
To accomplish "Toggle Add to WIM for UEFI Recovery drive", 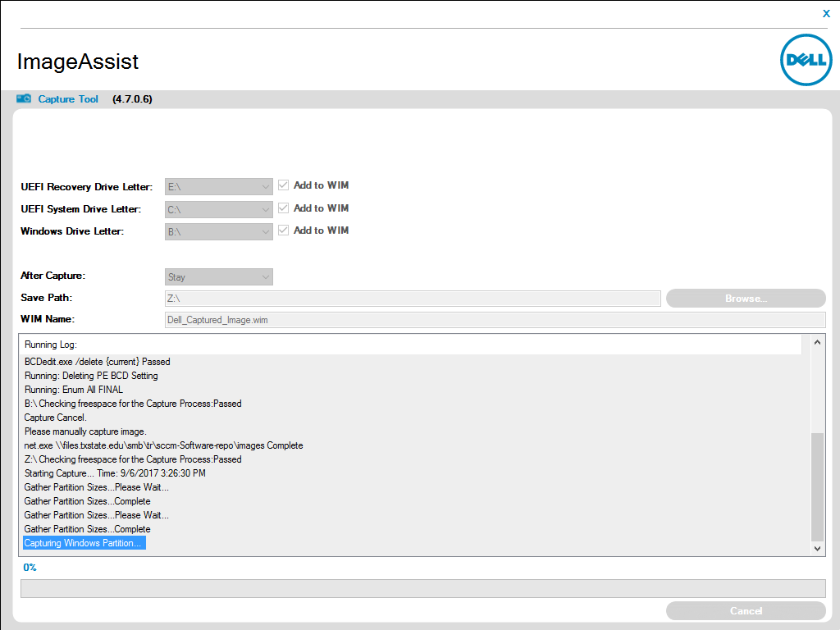I will tap(283, 185).
